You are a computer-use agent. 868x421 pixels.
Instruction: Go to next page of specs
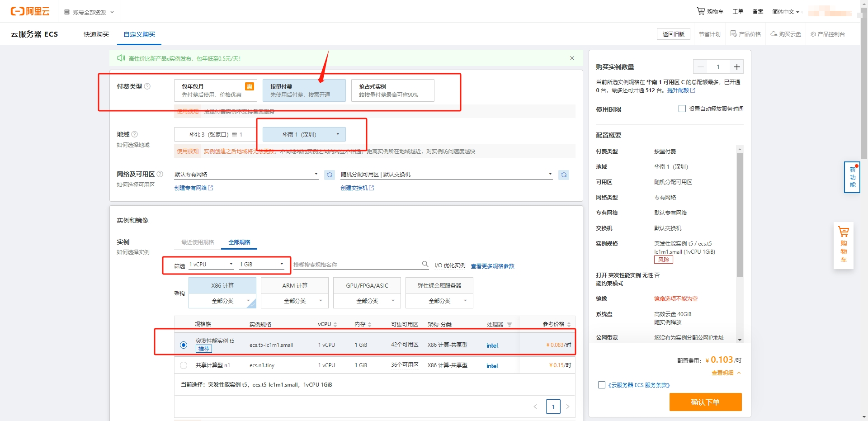pos(568,407)
